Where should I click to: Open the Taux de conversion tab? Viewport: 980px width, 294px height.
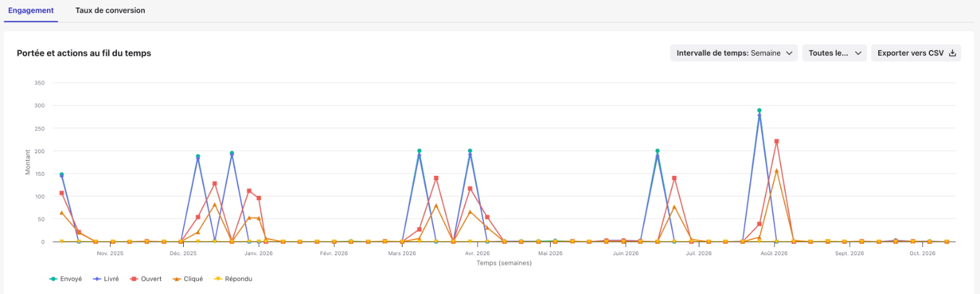click(x=110, y=11)
